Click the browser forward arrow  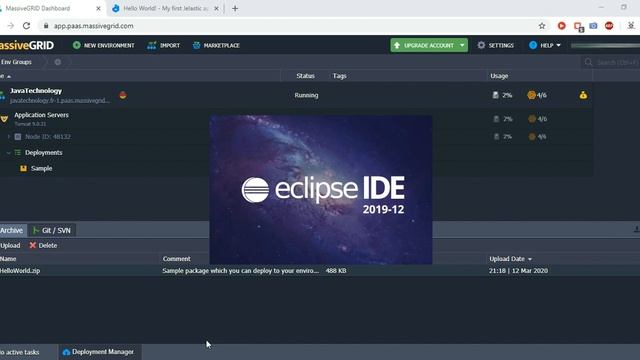tap(11, 26)
